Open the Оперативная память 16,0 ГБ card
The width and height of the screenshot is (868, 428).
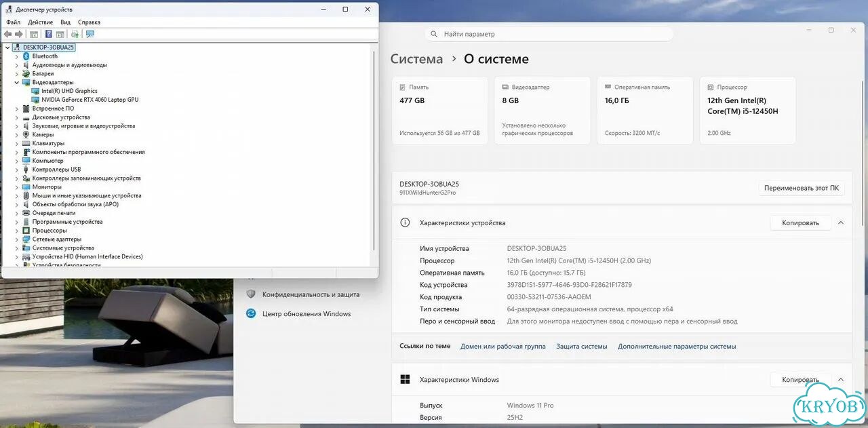click(645, 110)
